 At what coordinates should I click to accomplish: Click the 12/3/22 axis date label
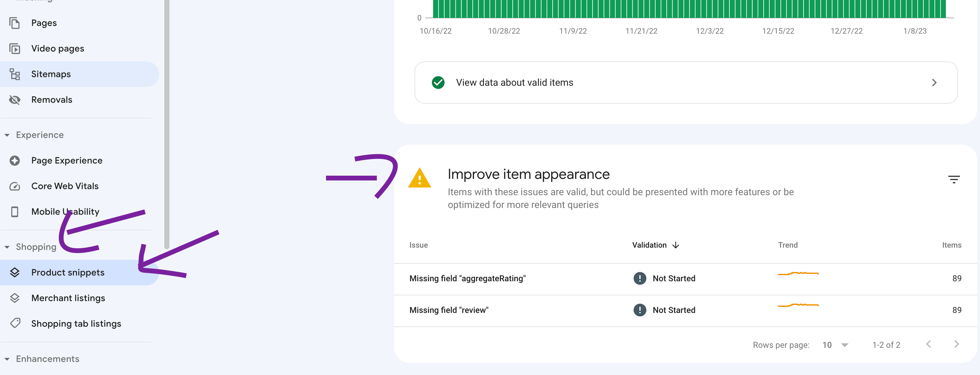(710, 31)
